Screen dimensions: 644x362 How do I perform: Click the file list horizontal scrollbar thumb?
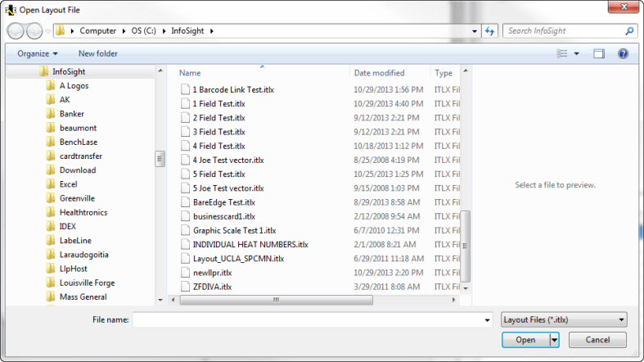[x=276, y=300]
